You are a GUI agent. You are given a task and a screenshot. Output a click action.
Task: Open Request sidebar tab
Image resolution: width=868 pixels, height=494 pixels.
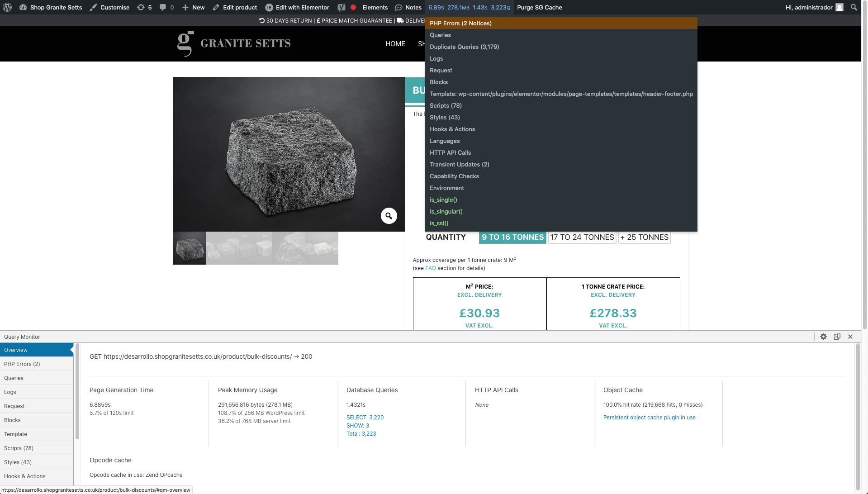point(37,406)
